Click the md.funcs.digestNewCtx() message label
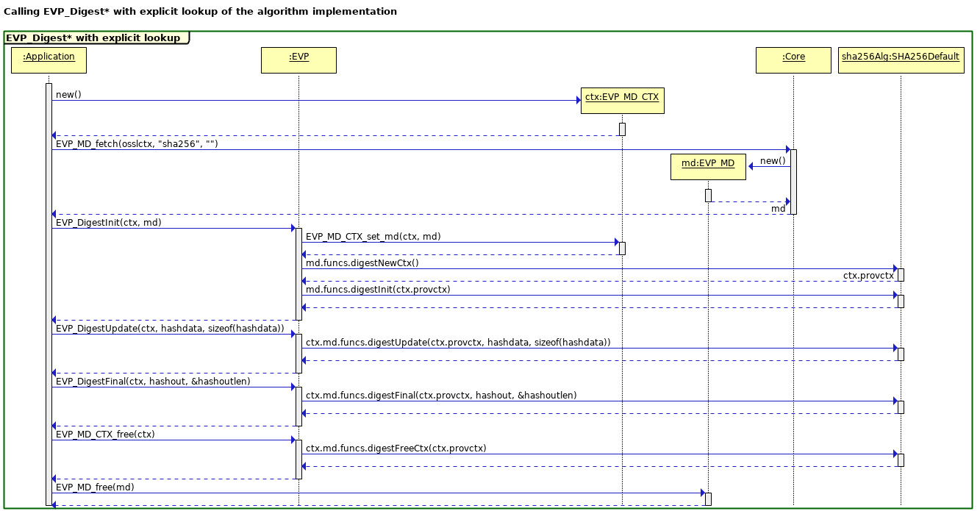Screen dimensions: 980x511 pos(362,262)
